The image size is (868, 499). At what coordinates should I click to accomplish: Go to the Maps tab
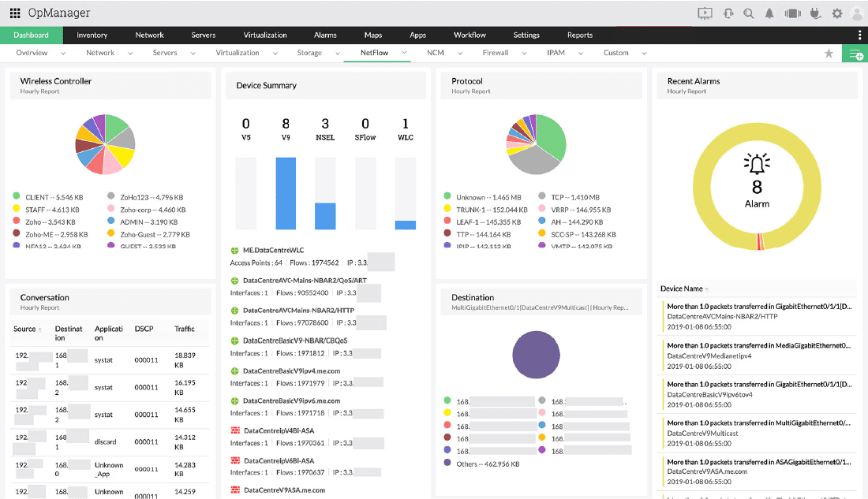[x=373, y=35]
